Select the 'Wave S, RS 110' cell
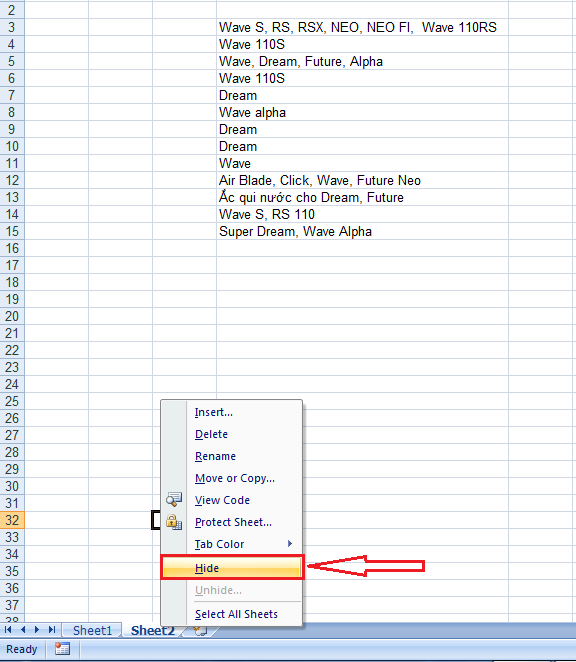Viewport: 576px width, 662px height. [x=362, y=214]
